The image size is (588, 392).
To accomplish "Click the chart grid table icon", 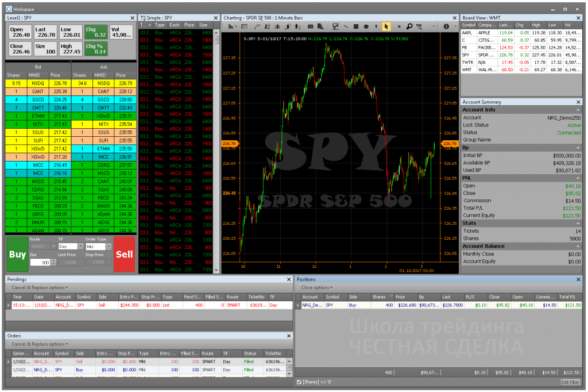I will pyautogui.click(x=244, y=26).
